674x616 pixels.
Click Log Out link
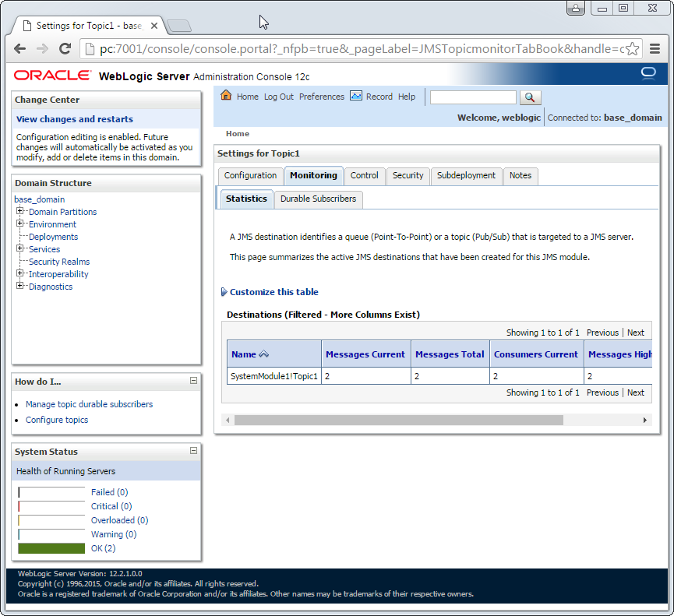click(278, 97)
